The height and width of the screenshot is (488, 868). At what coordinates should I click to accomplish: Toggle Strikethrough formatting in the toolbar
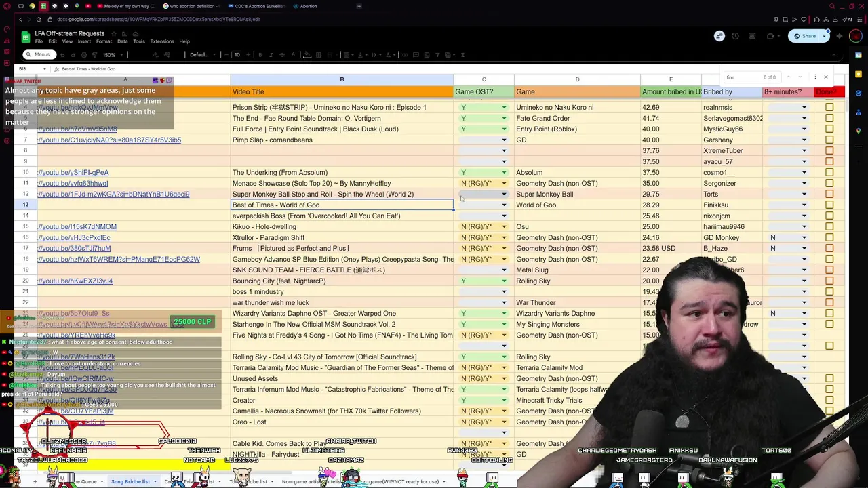(x=281, y=55)
